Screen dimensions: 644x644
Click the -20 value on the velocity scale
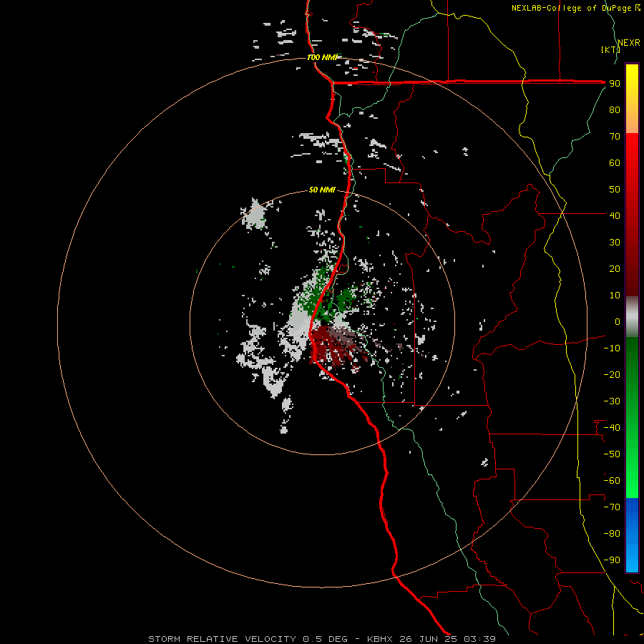point(612,374)
